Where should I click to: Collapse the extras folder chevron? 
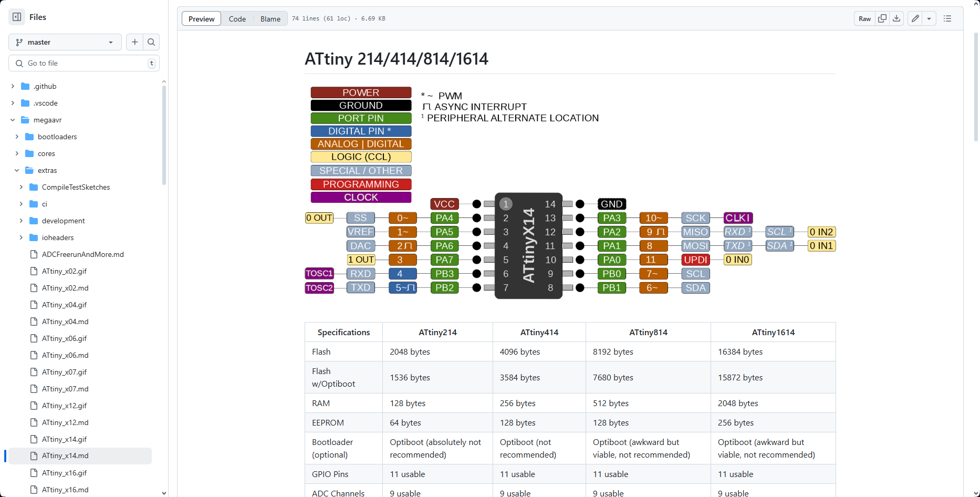(17, 170)
